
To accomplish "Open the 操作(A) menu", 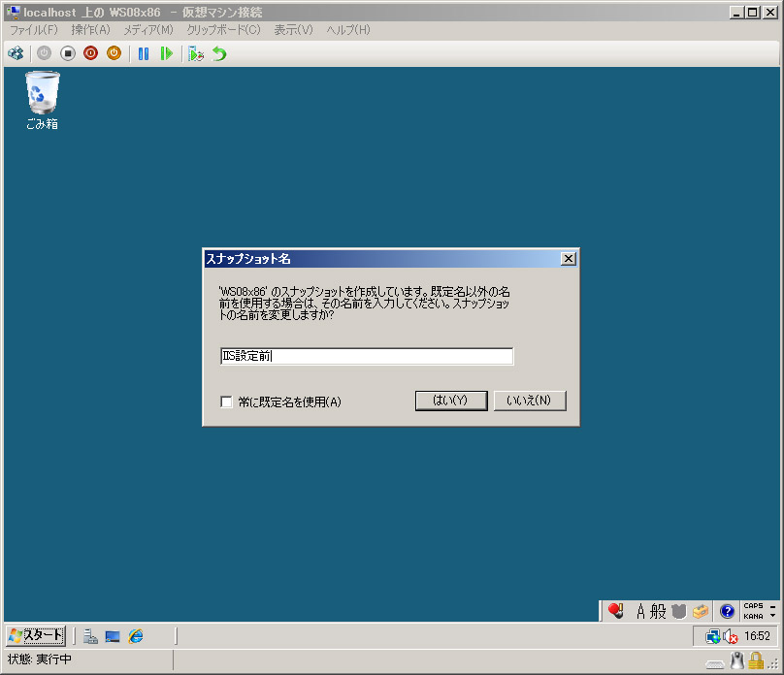I will [x=90, y=30].
